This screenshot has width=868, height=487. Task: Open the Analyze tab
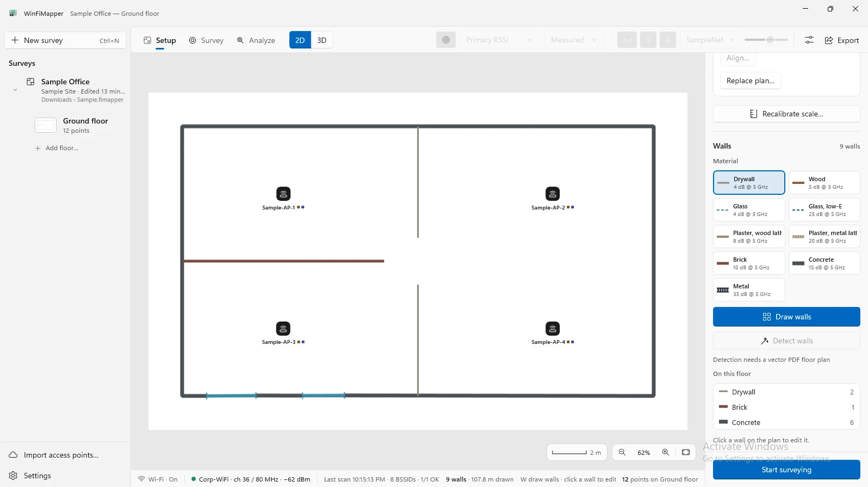(x=256, y=40)
